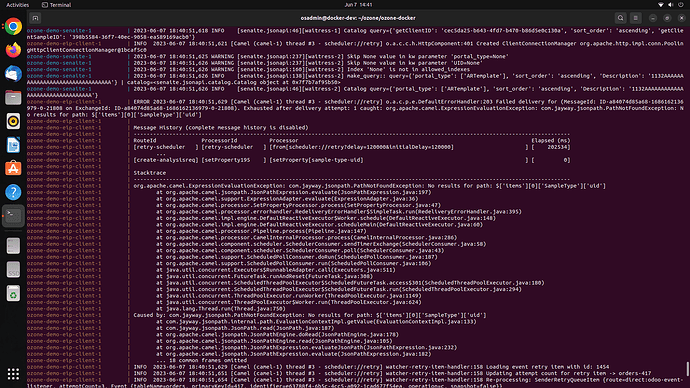Open LibreOffice Writer from the dock

[13, 145]
